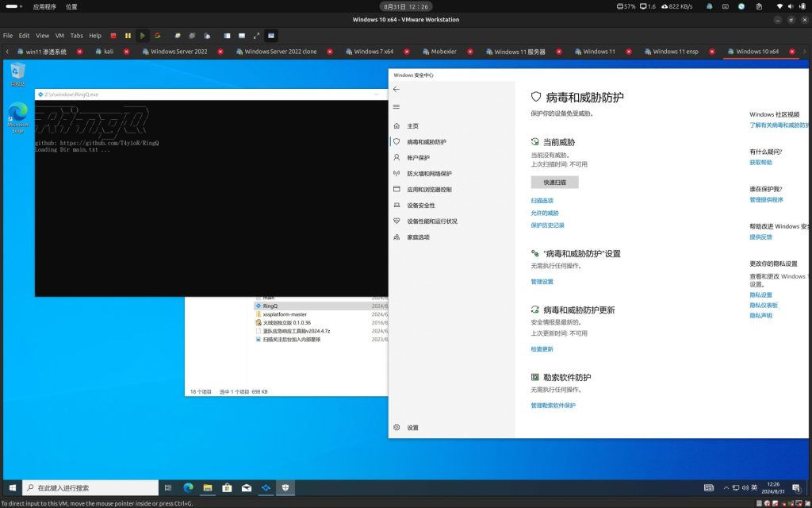This screenshot has height=508, width=812.
Task: Click the revert-to-snapshot toolbar icon
Action: coord(192,36)
